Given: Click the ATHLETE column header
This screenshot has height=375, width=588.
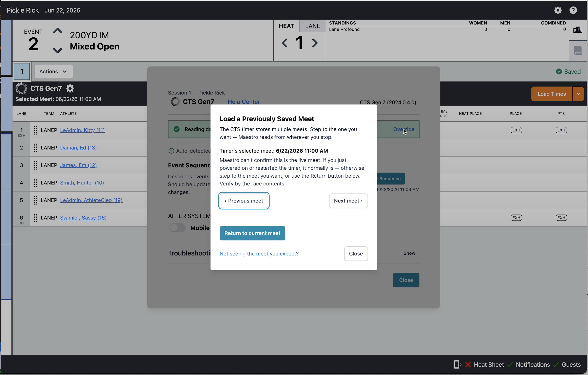Looking at the screenshot, I should point(68,114).
